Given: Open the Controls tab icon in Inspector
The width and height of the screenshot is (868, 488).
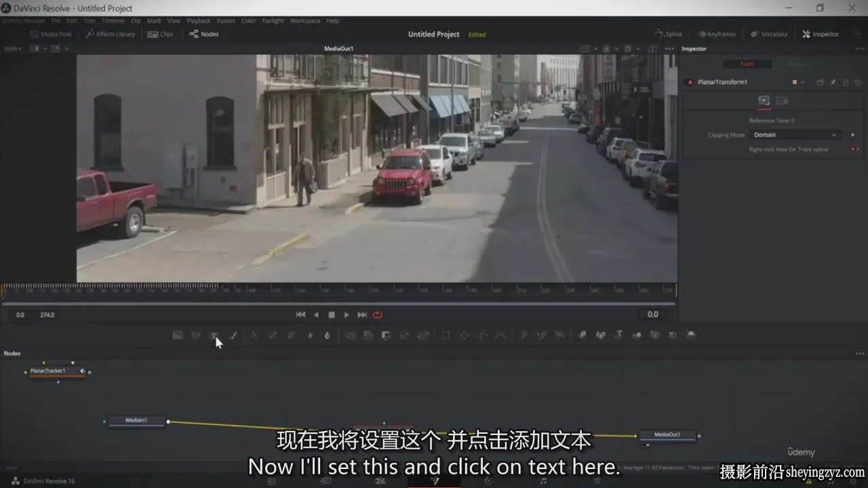Looking at the screenshot, I should (764, 100).
